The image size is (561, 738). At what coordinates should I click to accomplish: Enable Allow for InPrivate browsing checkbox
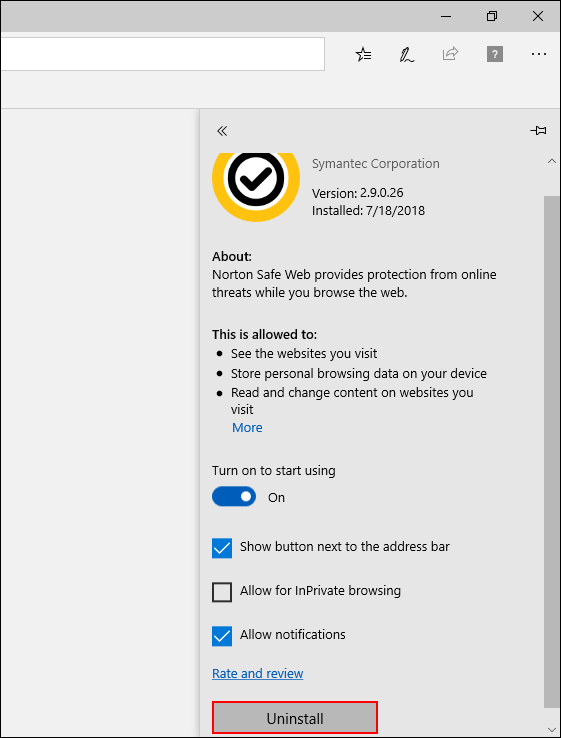click(222, 592)
